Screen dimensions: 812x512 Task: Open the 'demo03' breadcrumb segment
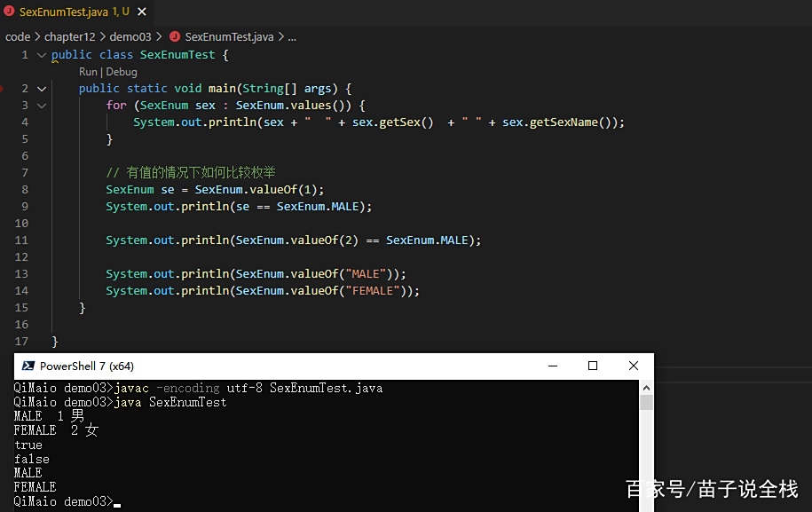[130, 36]
